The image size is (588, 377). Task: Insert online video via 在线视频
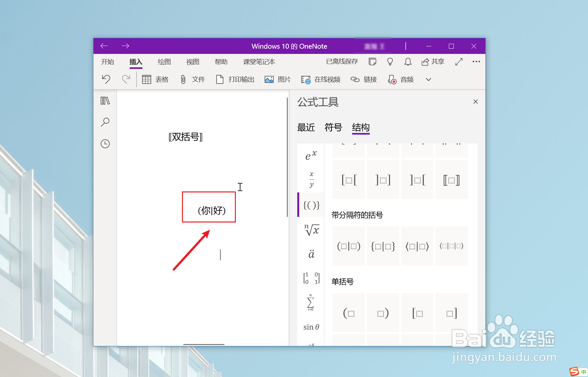(320, 79)
